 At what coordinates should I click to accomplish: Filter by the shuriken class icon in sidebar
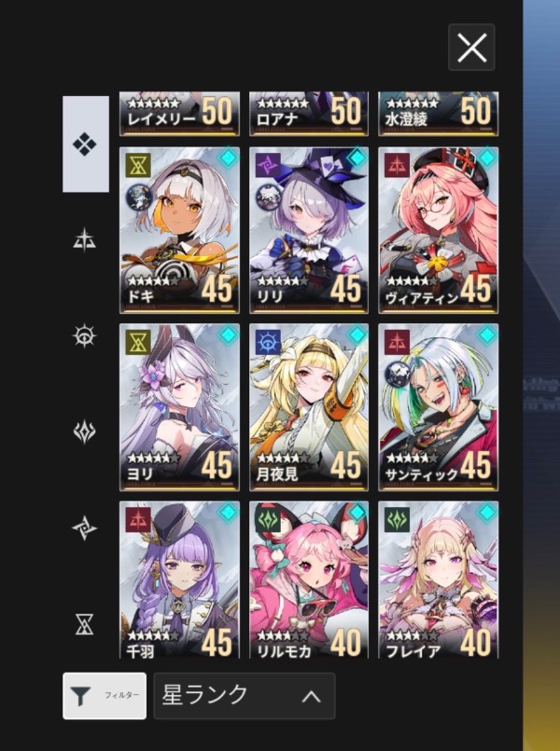point(85,528)
